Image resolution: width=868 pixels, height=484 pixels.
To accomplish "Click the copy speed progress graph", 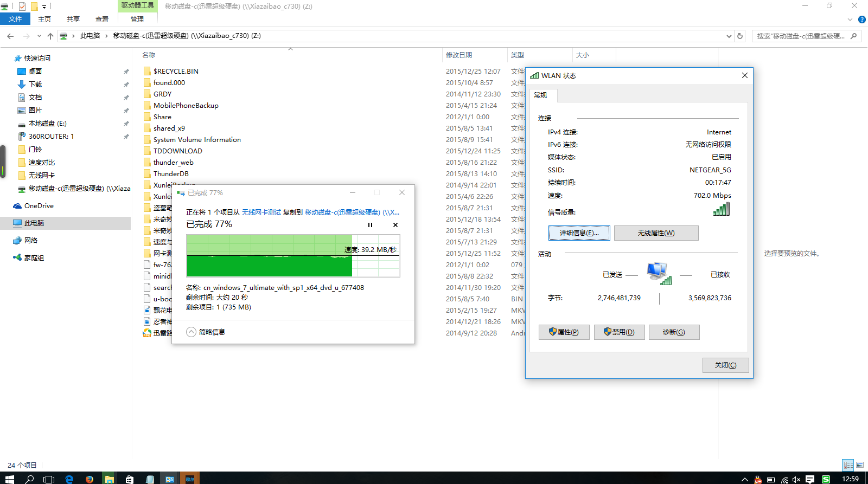I will (293, 256).
